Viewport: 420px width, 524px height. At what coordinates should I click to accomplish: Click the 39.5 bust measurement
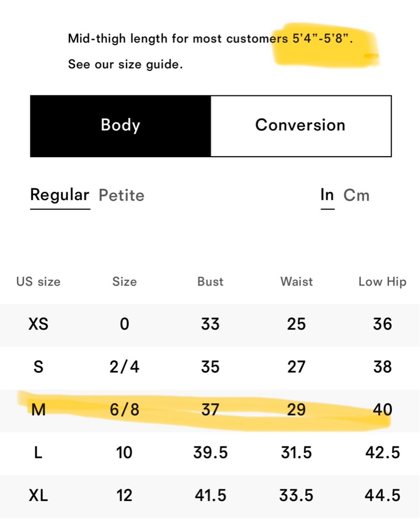click(211, 453)
